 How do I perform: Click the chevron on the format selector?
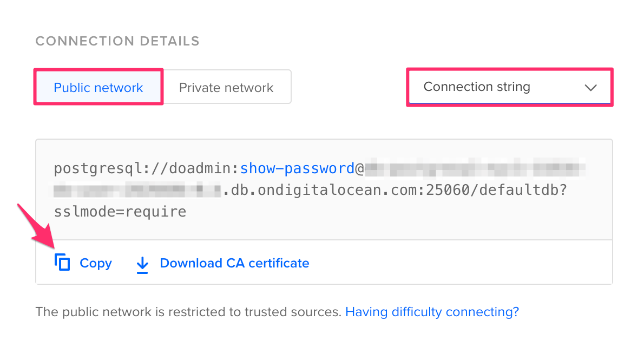click(590, 87)
